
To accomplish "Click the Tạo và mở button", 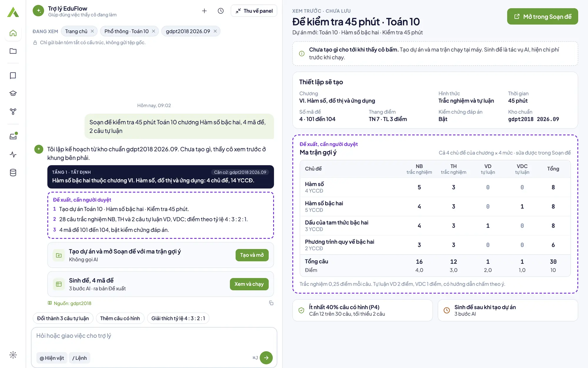I will [x=252, y=255].
